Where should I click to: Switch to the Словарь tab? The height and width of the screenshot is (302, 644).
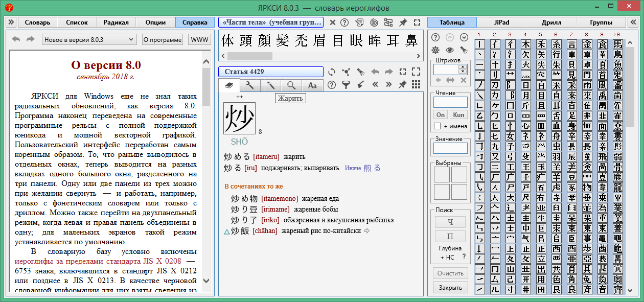pyautogui.click(x=37, y=22)
